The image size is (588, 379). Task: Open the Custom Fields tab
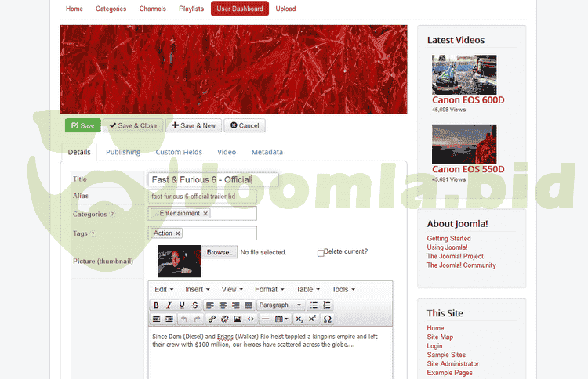click(x=179, y=152)
